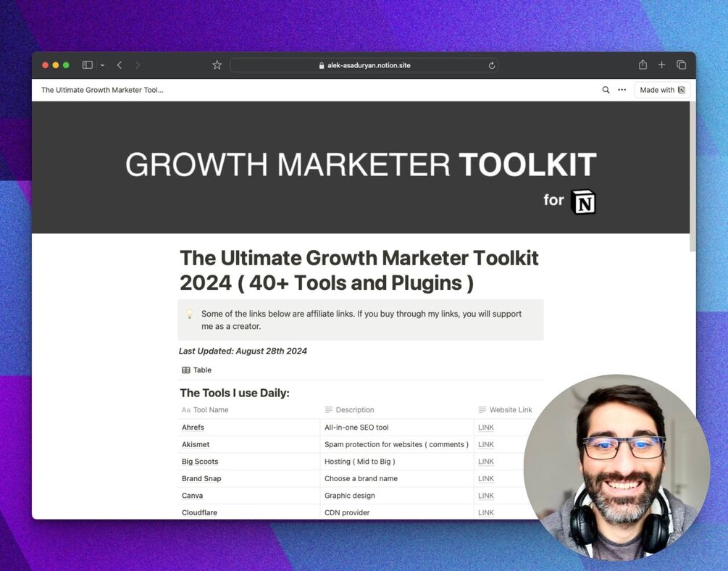Click the webcam profile video bubble
728x571 pixels.
(617, 468)
